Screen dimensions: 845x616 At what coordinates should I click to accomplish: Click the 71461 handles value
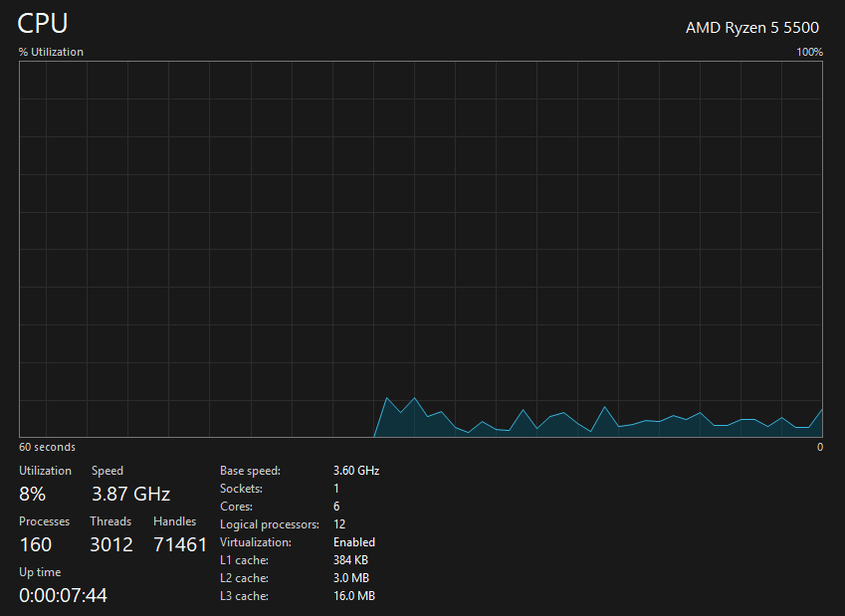click(180, 544)
